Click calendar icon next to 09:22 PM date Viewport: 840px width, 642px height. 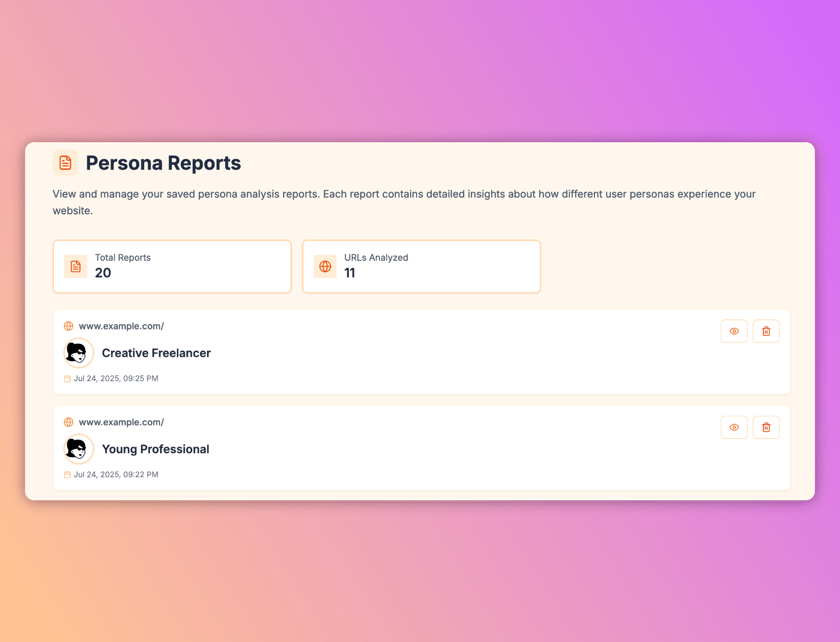pos(67,475)
